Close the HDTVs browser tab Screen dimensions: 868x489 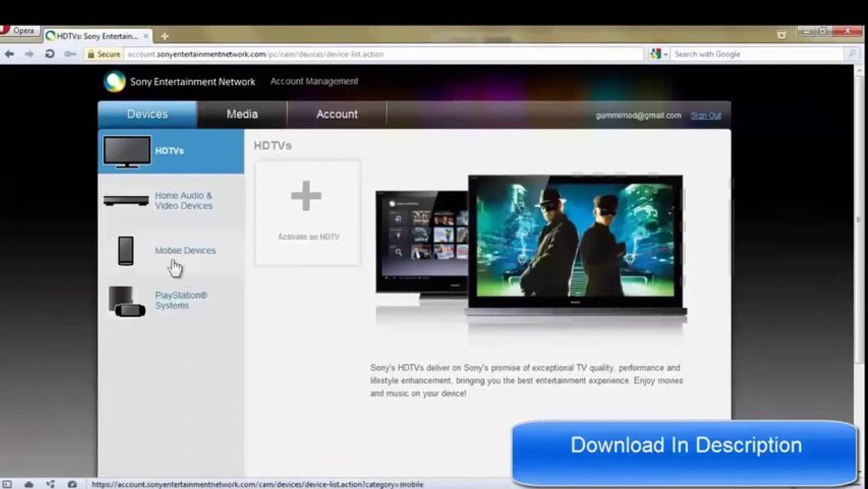[x=146, y=36]
